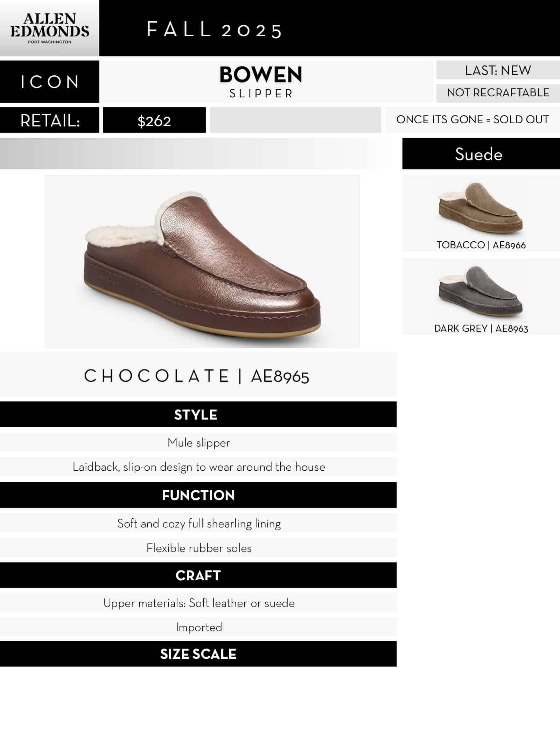The width and height of the screenshot is (560, 747).
Task: Click the CRAFT section header
Action: click(198, 575)
